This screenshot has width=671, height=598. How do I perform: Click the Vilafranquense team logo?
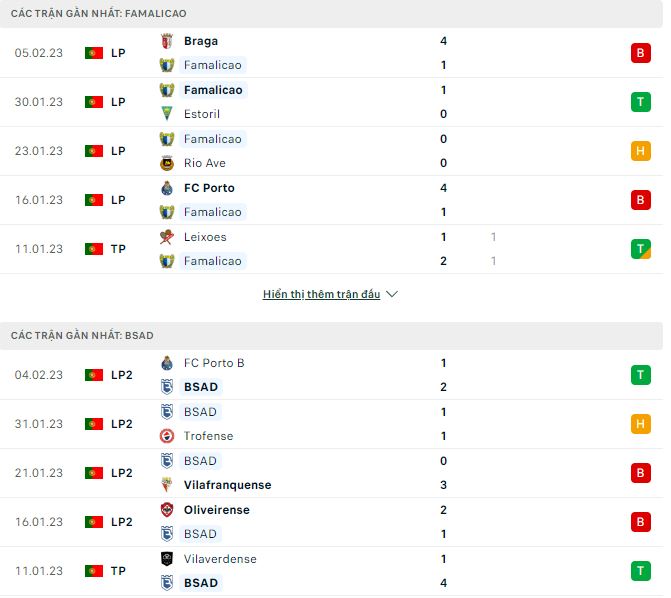point(167,485)
